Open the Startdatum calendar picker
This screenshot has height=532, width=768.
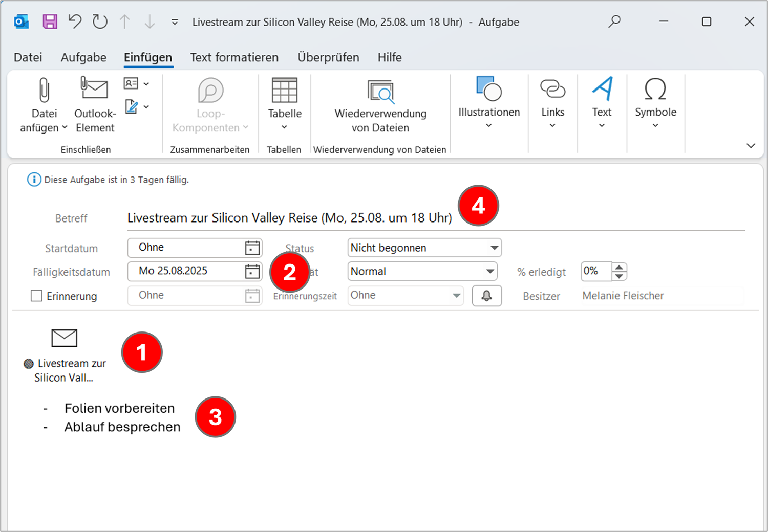252,248
